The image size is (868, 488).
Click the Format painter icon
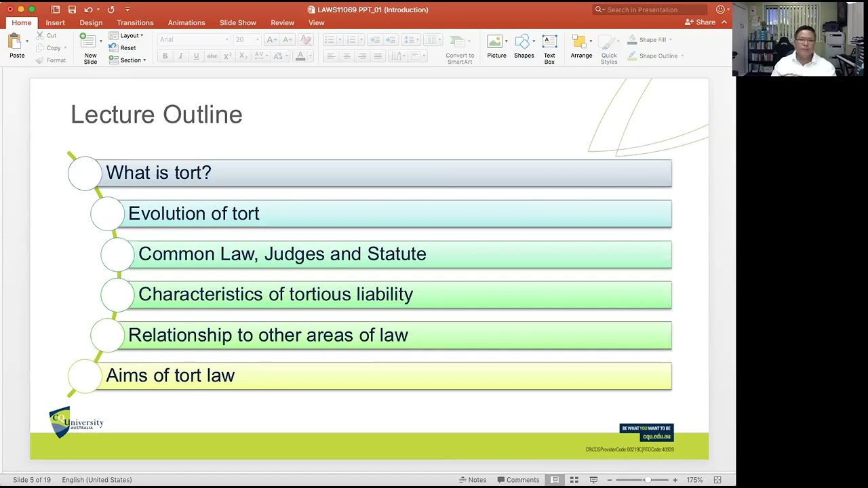[x=40, y=60]
